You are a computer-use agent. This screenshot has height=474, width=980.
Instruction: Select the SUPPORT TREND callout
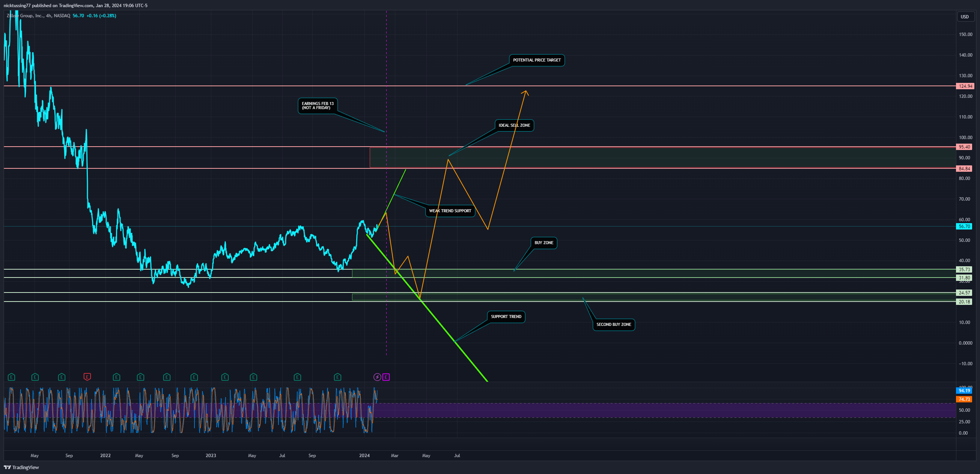(x=506, y=316)
